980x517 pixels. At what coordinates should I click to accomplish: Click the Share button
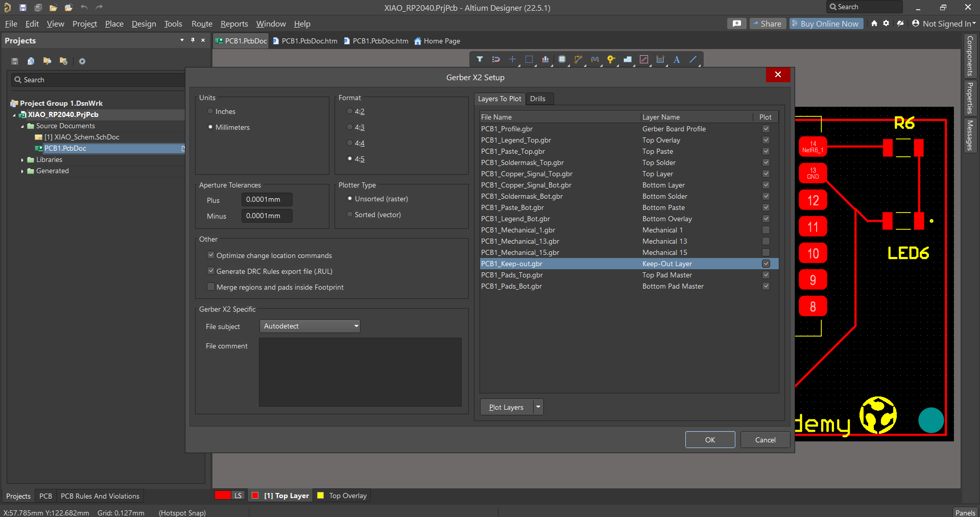[768, 24]
